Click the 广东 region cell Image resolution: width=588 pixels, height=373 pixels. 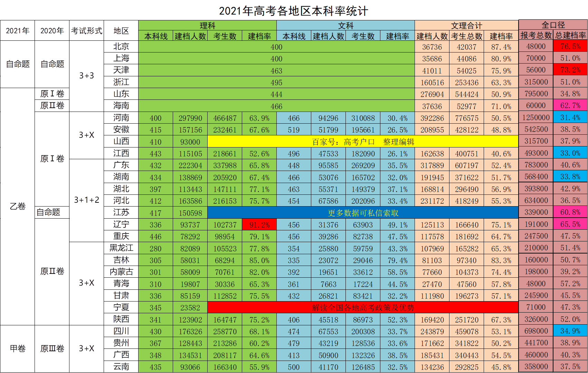click(121, 165)
